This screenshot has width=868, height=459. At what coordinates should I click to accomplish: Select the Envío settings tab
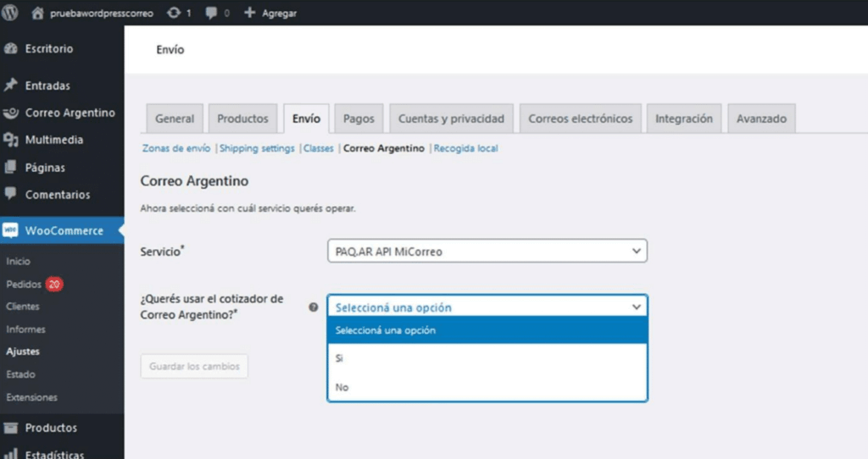coord(306,119)
